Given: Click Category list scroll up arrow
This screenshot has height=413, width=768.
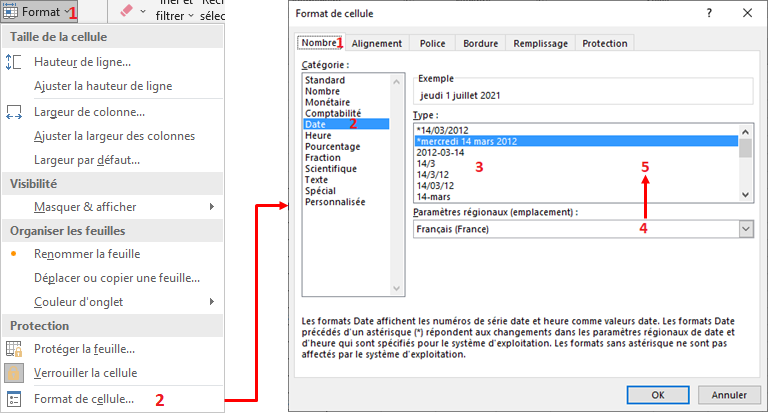Looking at the screenshot, I should 397,82.
